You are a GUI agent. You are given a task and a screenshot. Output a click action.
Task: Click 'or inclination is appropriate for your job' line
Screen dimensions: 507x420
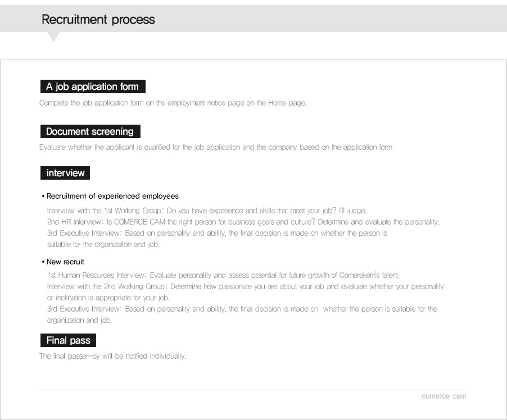coord(108,298)
